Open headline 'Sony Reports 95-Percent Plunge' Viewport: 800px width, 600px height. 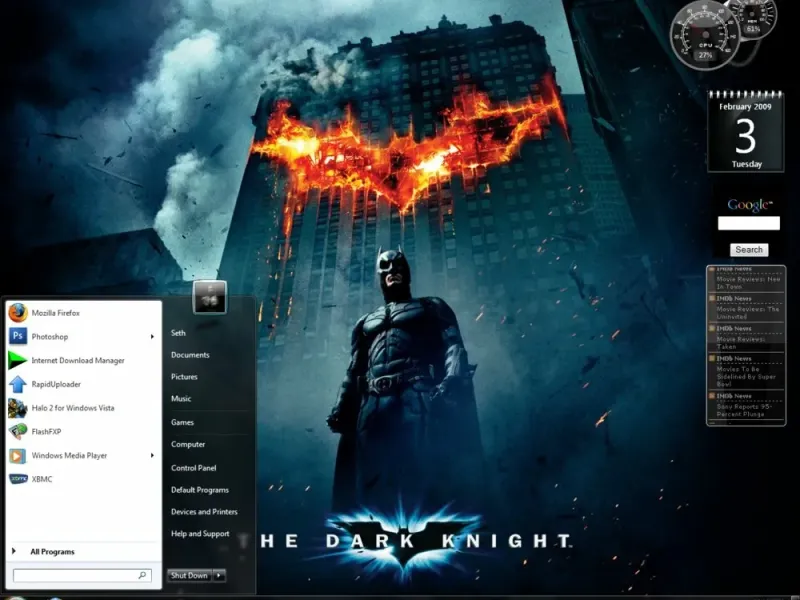(744, 410)
